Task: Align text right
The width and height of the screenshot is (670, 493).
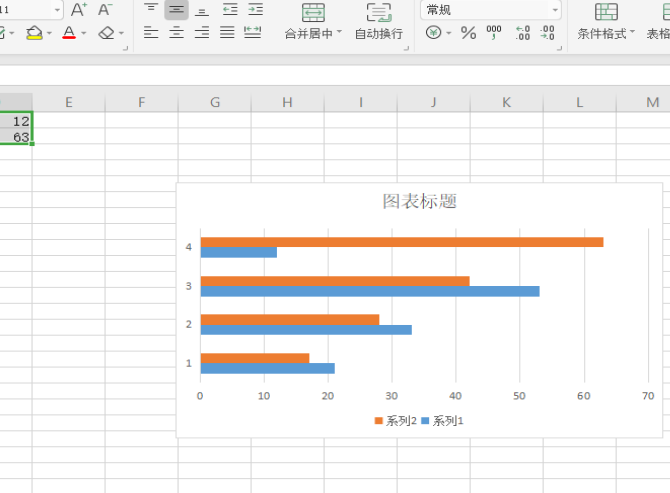Action: [x=202, y=32]
